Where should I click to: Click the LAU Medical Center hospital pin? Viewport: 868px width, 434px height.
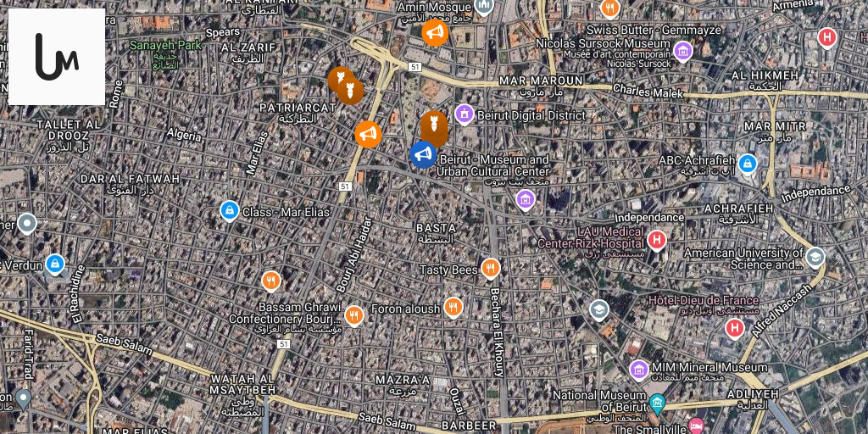pyautogui.click(x=657, y=240)
